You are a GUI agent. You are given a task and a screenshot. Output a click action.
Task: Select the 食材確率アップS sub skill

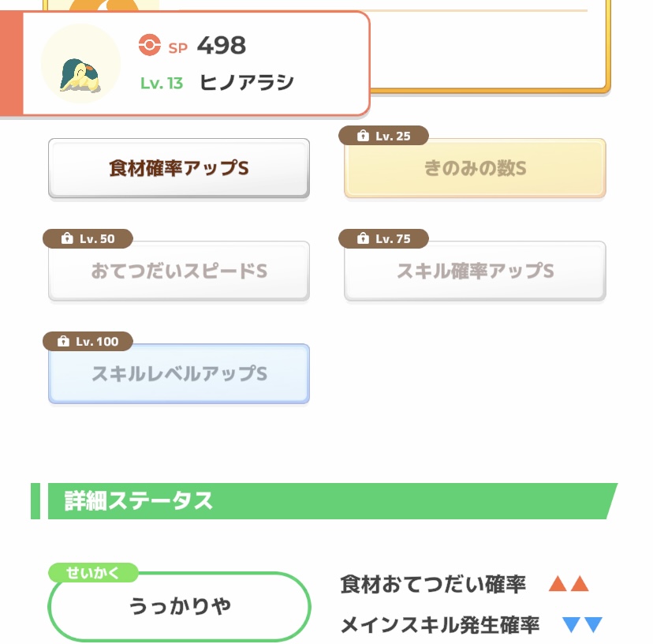179,168
